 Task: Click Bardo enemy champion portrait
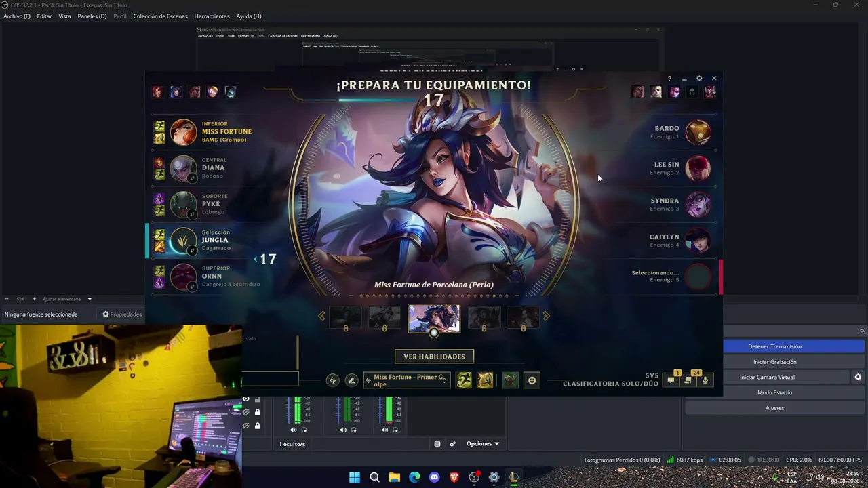point(698,132)
